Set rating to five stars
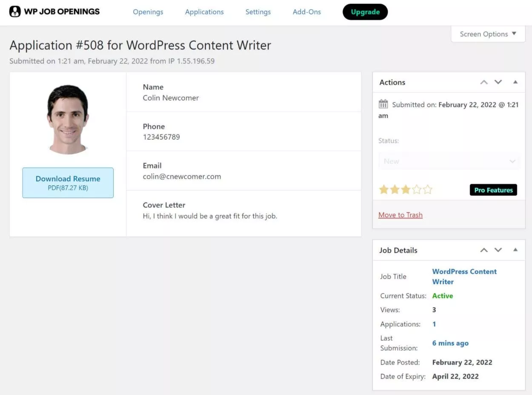 tap(428, 190)
